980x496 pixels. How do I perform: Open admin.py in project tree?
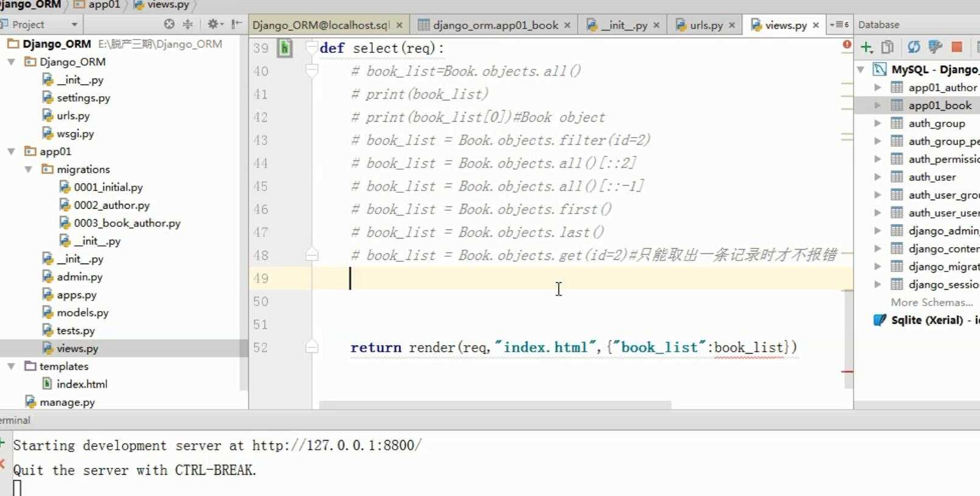pyautogui.click(x=80, y=276)
